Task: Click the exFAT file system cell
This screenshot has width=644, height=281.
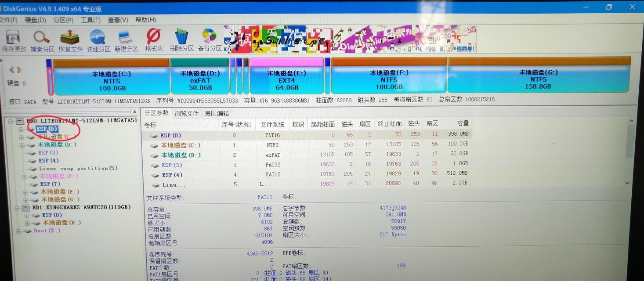Action: [273, 155]
